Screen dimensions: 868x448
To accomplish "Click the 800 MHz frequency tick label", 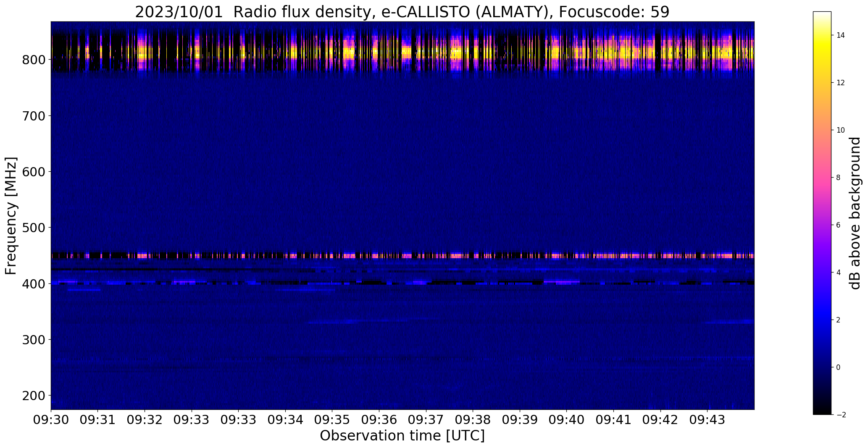I will click(x=34, y=60).
